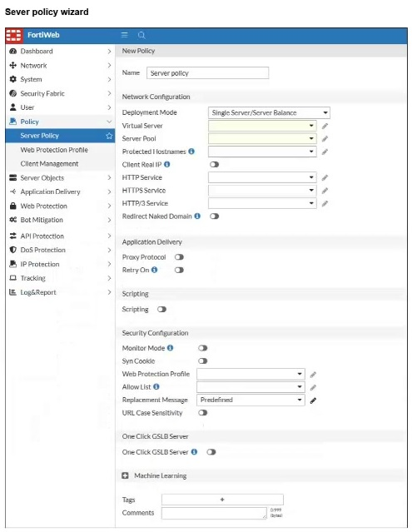The image size is (412, 532).
Task: Click the User person icon
Action: (x=12, y=107)
